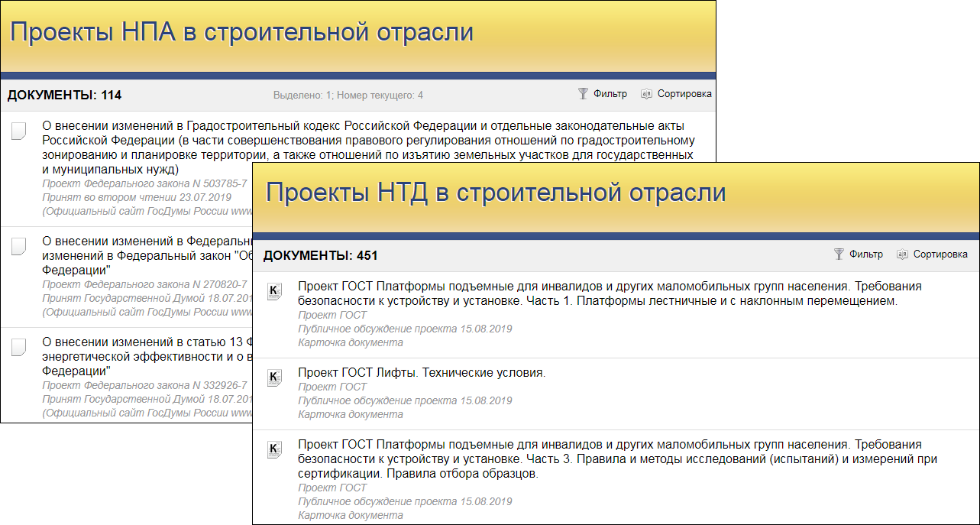Click document icon for Градостроительный кодекс project

pyautogui.click(x=19, y=131)
